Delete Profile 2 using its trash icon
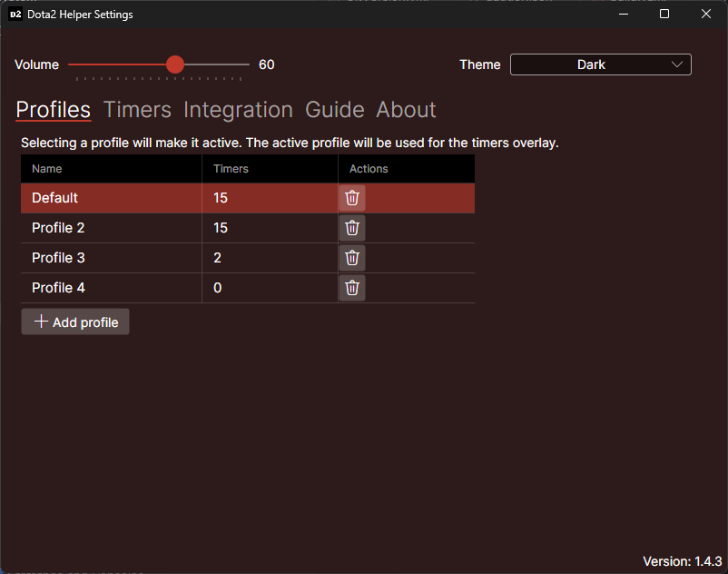The image size is (728, 574). [352, 227]
